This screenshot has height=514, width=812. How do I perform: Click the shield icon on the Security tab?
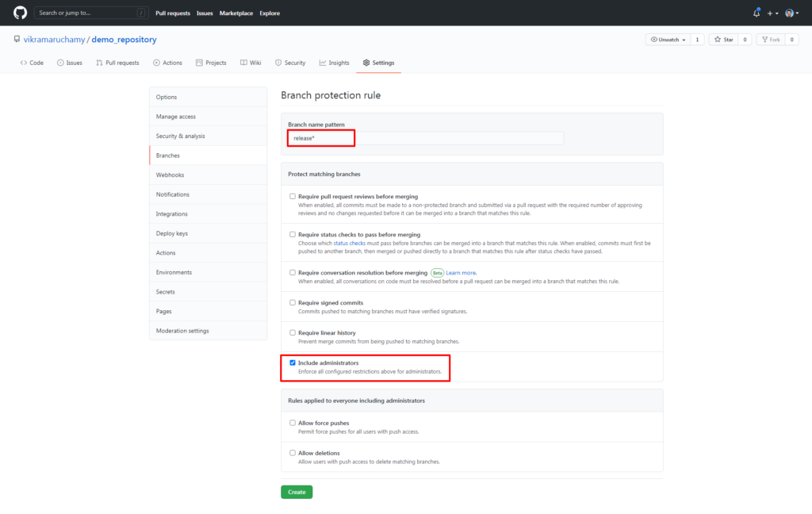[x=277, y=62]
